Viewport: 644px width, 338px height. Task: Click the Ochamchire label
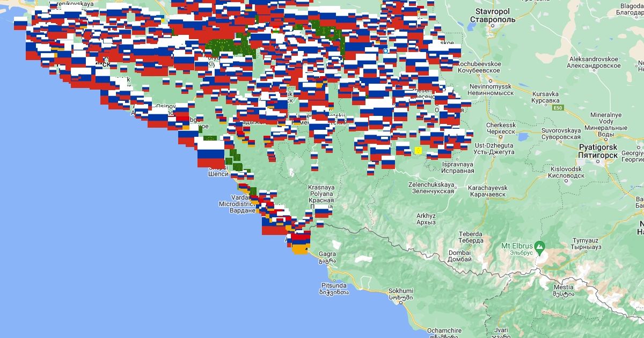click(444, 333)
